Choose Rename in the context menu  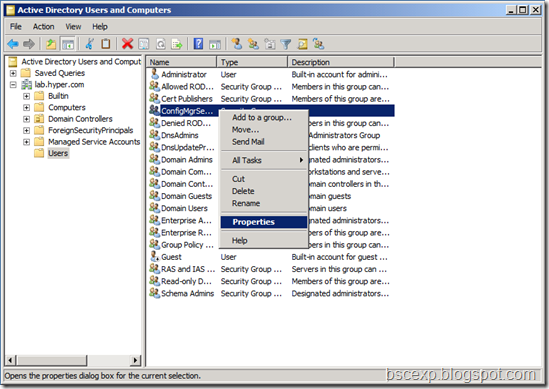264,203
